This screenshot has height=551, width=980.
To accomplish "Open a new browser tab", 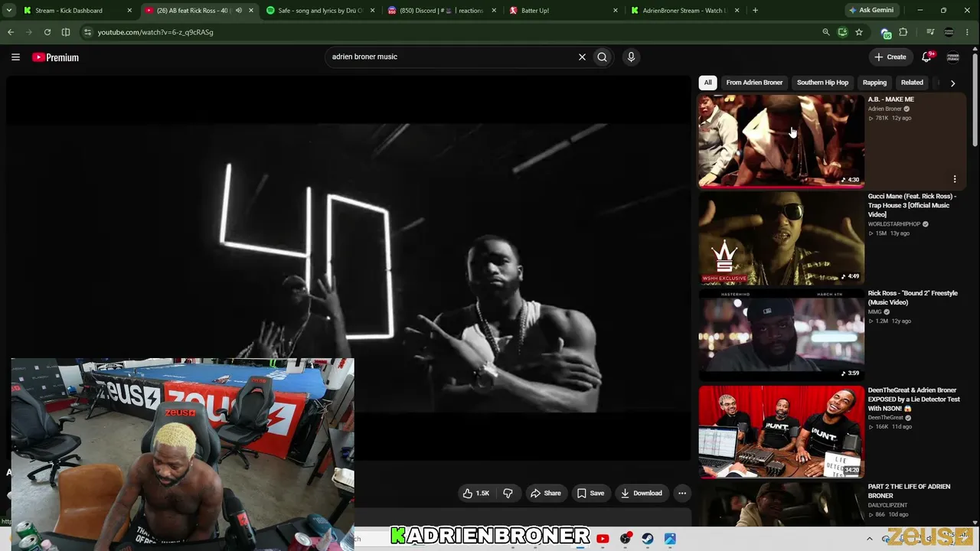I will coord(755,11).
